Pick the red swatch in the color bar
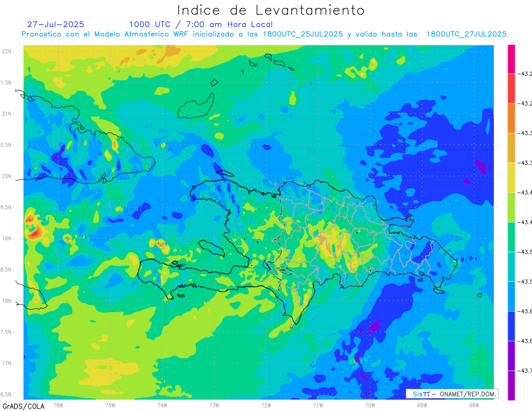The image size is (532, 411). point(511,89)
